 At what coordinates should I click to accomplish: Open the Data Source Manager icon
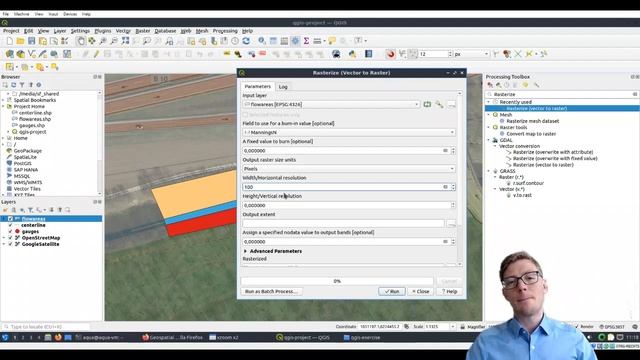[9, 54]
